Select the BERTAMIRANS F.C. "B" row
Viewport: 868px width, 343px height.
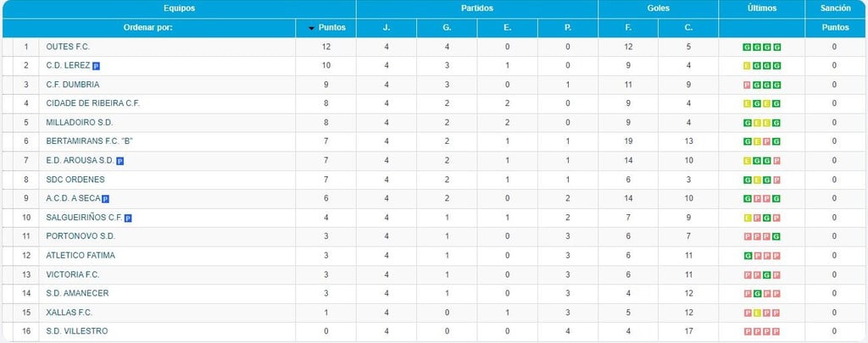tap(434, 141)
